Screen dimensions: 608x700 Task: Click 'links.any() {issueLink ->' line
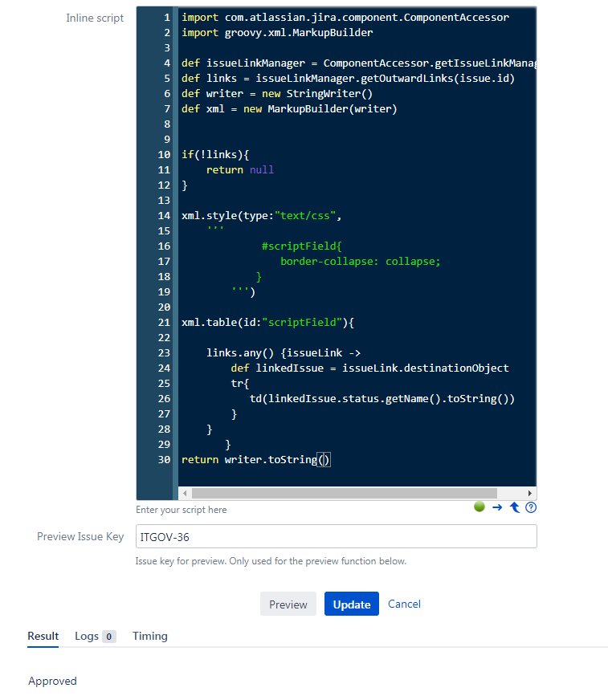(284, 352)
